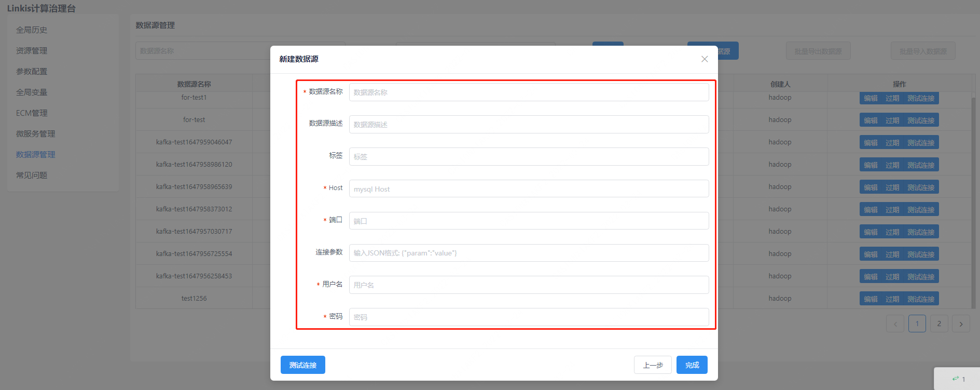Click the 完成 button
This screenshot has width=980, height=390.
pos(692,365)
